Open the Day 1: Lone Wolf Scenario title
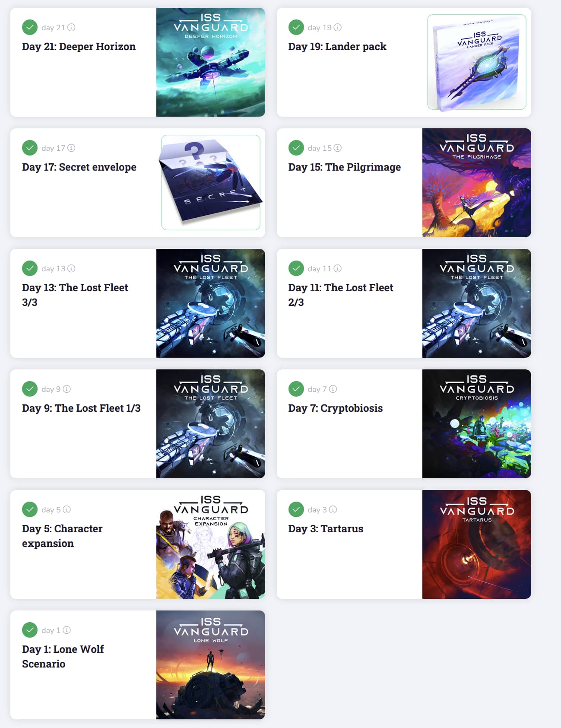 (63, 657)
